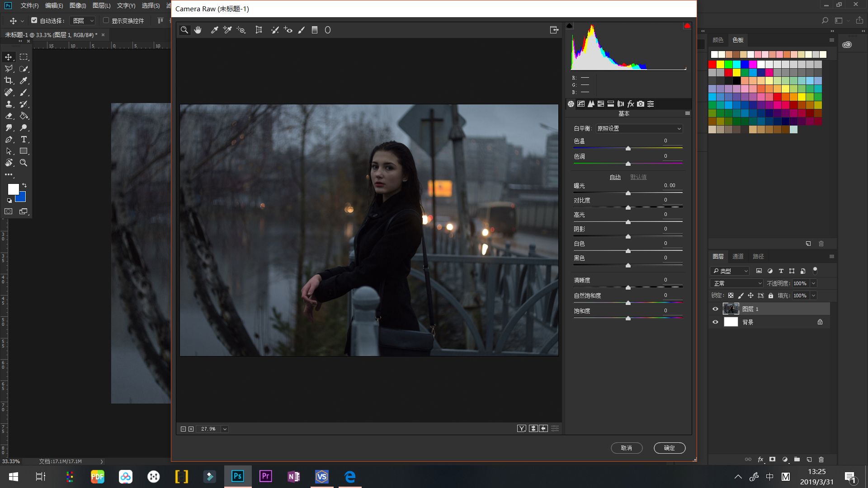This screenshot has width=868, height=488.
Task: Select the Crop tool in Photoshop toolbox
Action: click(9, 80)
